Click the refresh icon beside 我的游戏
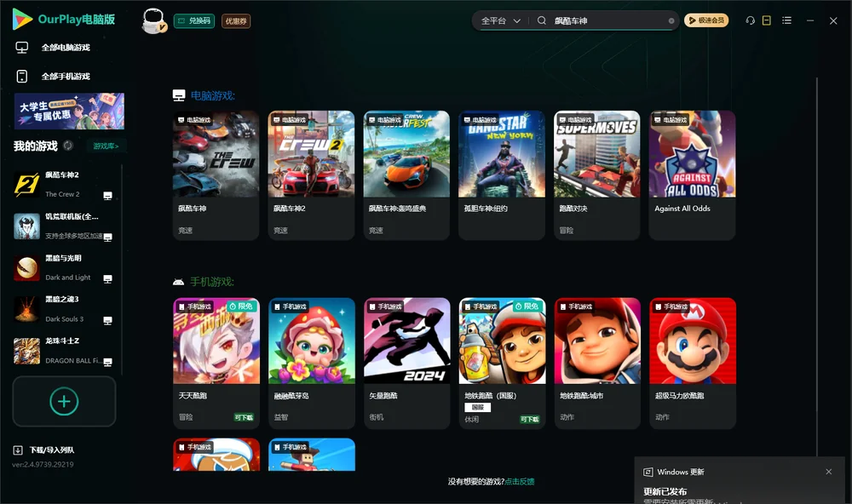This screenshot has height=504, width=852. [x=68, y=146]
